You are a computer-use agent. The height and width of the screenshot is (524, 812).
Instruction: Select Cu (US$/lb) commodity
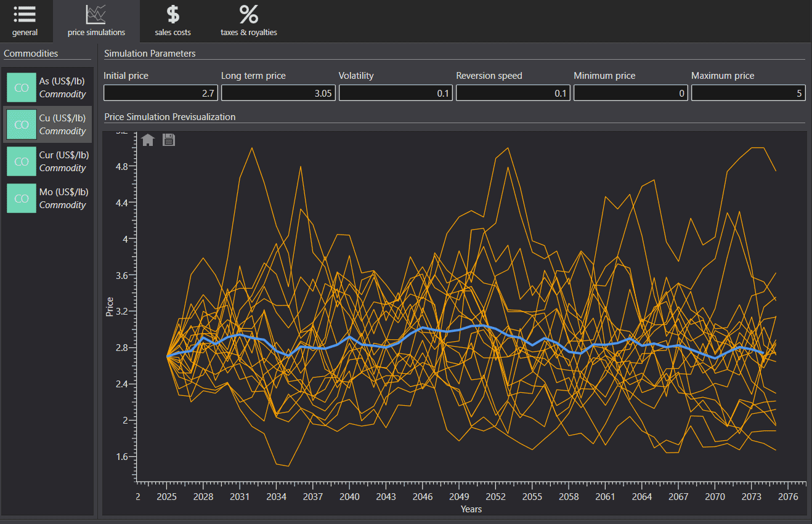48,124
